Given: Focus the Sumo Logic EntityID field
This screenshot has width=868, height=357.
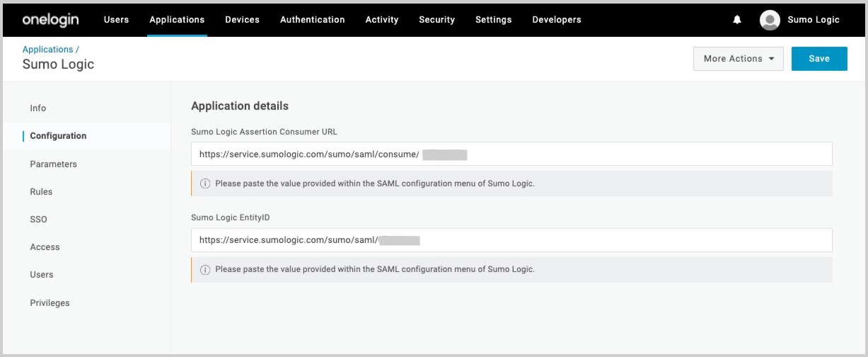Looking at the screenshot, I should pyautogui.click(x=511, y=240).
